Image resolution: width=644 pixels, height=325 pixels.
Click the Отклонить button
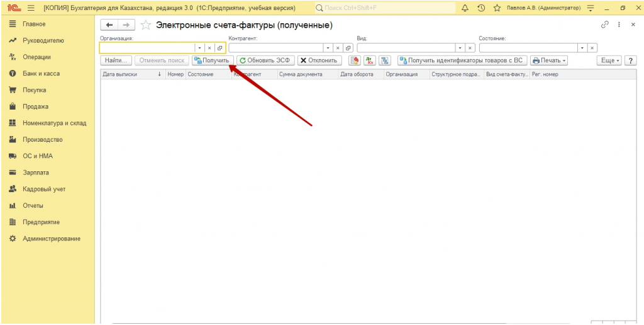[319, 60]
